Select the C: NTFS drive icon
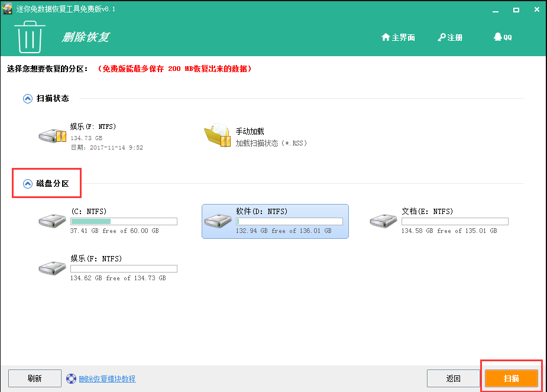Image resolution: width=547 pixels, height=392 pixels. 52,221
